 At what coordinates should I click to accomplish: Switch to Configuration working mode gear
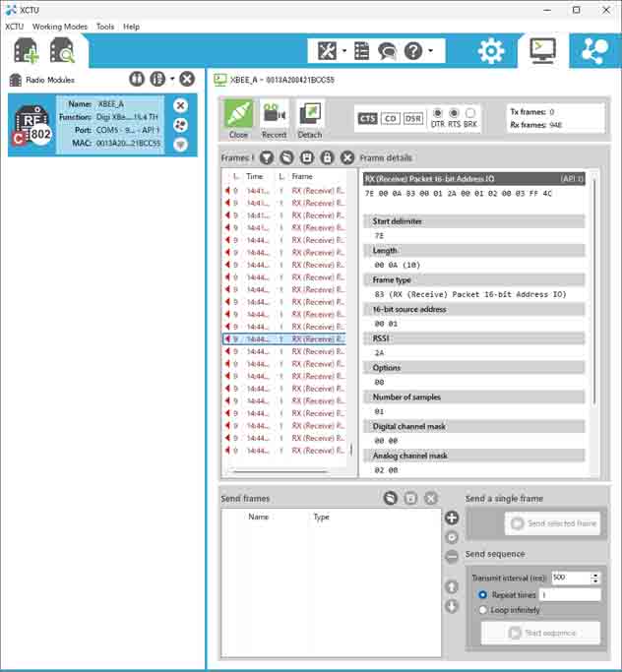491,50
